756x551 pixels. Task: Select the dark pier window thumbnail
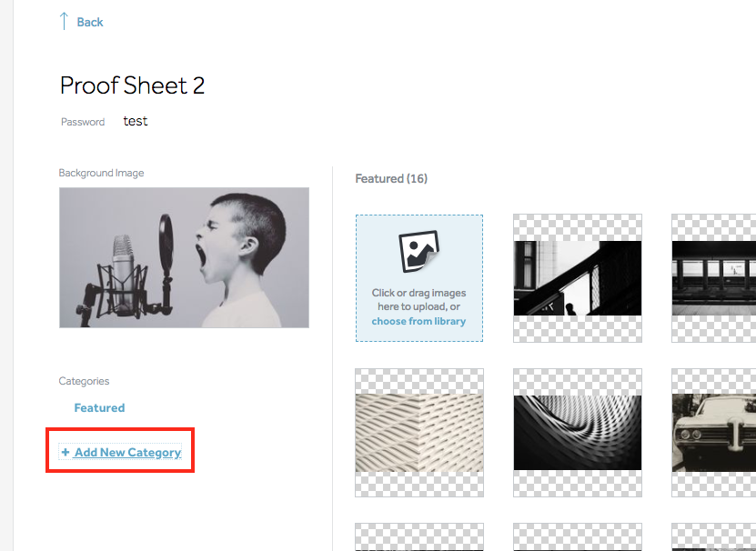(x=713, y=277)
